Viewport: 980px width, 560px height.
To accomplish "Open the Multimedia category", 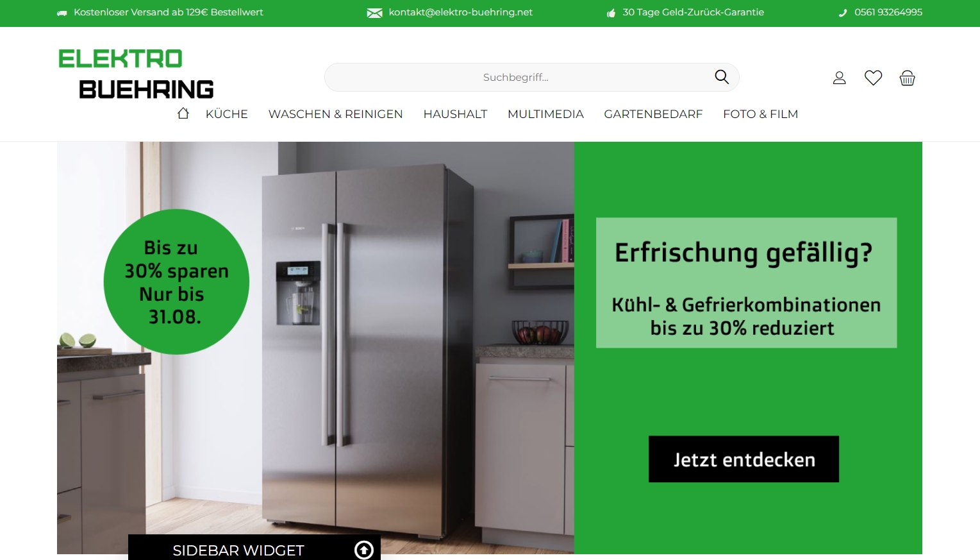I will pos(545,114).
